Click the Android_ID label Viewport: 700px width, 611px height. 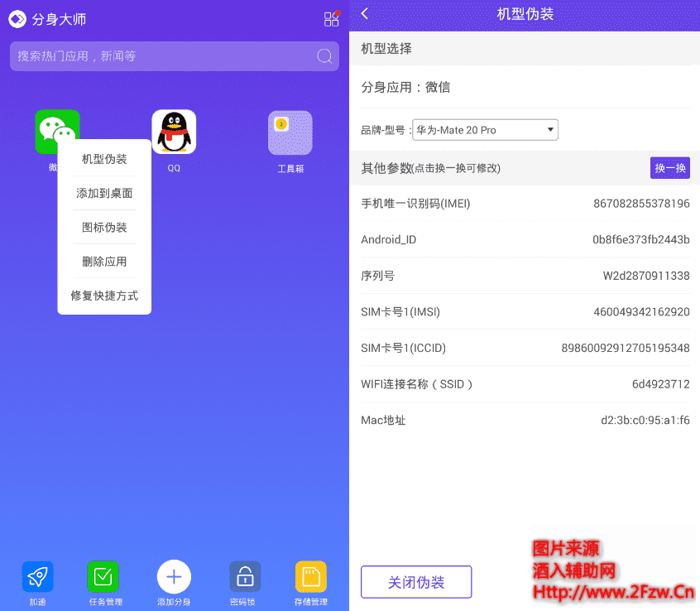pyautogui.click(x=388, y=240)
